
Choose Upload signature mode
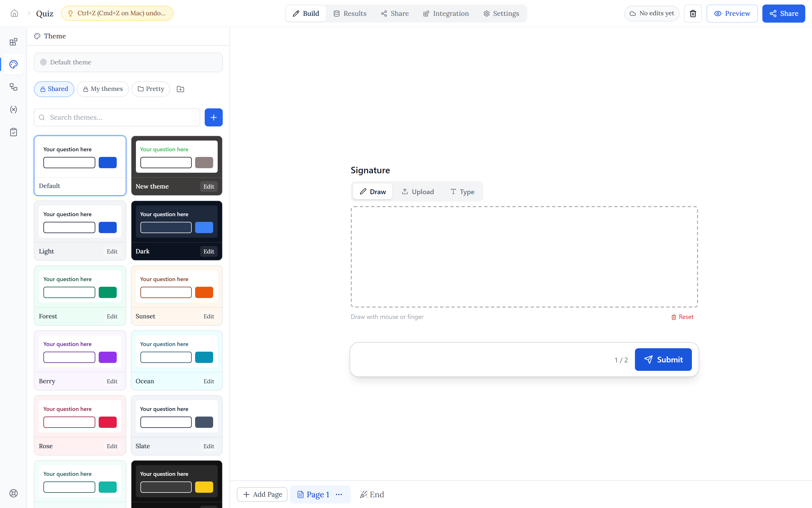[x=418, y=192]
